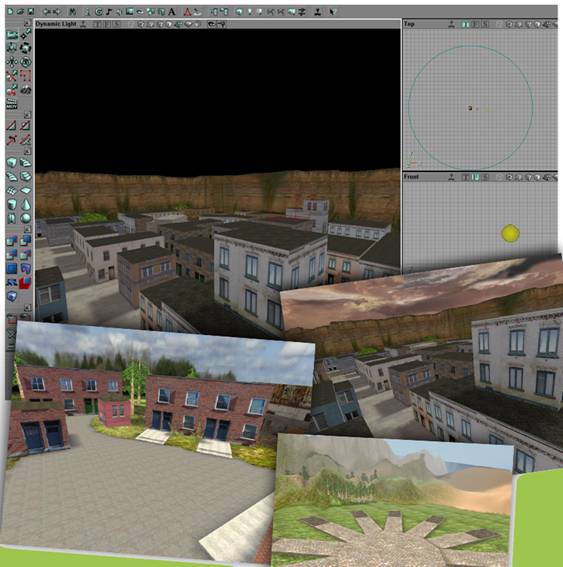Toggle realtime preview joystick in the Top viewport

[452, 25]
